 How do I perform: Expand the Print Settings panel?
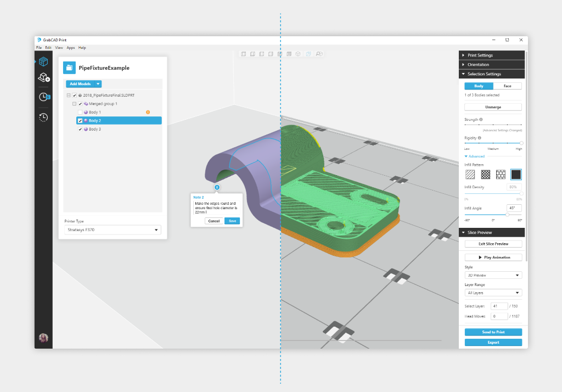(x=491, y=55)
